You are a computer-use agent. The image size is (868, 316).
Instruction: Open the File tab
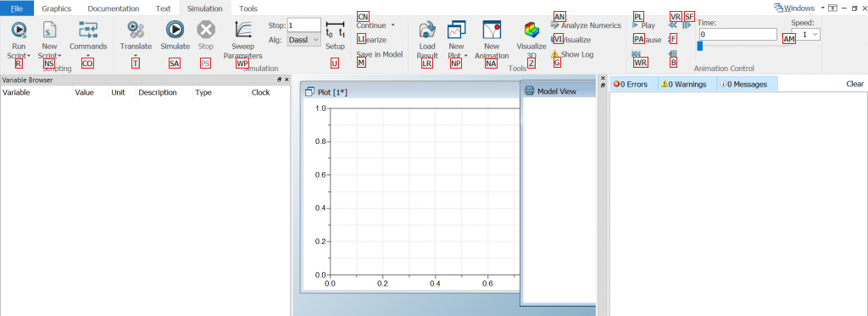pyautogui.click(x=17, y=8)
